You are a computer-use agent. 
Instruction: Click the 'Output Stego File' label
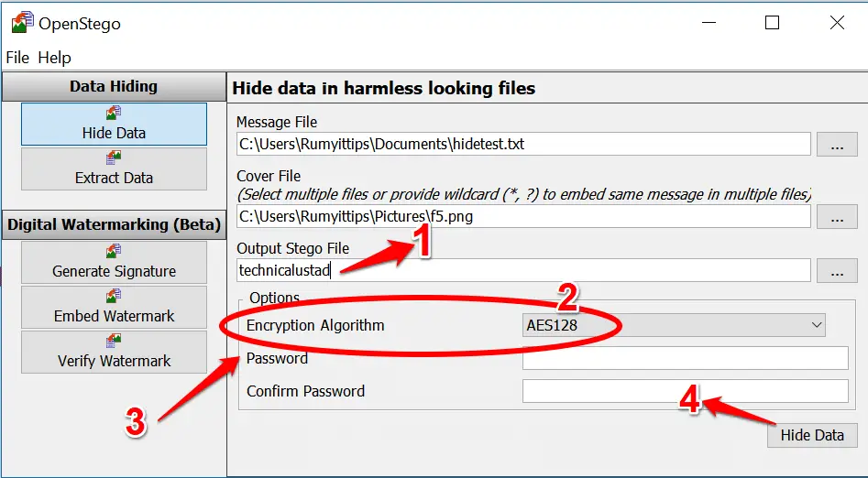tap(292, 248)
